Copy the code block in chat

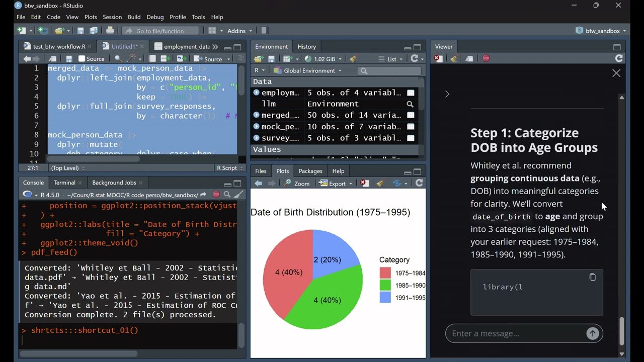coord(593,277)
